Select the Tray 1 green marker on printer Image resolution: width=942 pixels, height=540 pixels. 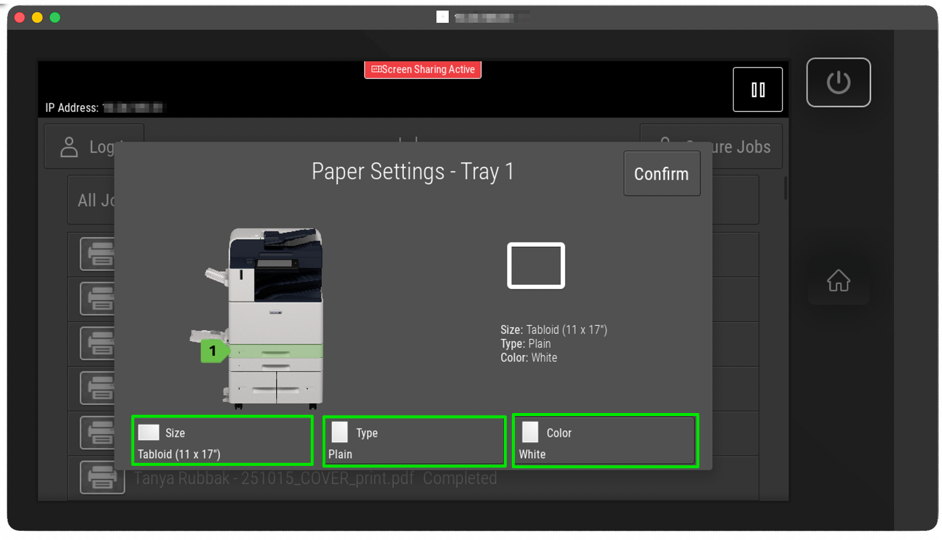213,351
